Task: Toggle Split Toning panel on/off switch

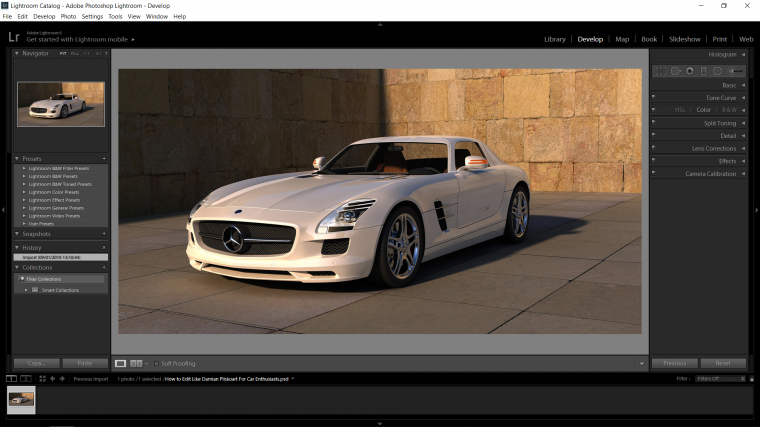Action: click(x=654, y=123)
